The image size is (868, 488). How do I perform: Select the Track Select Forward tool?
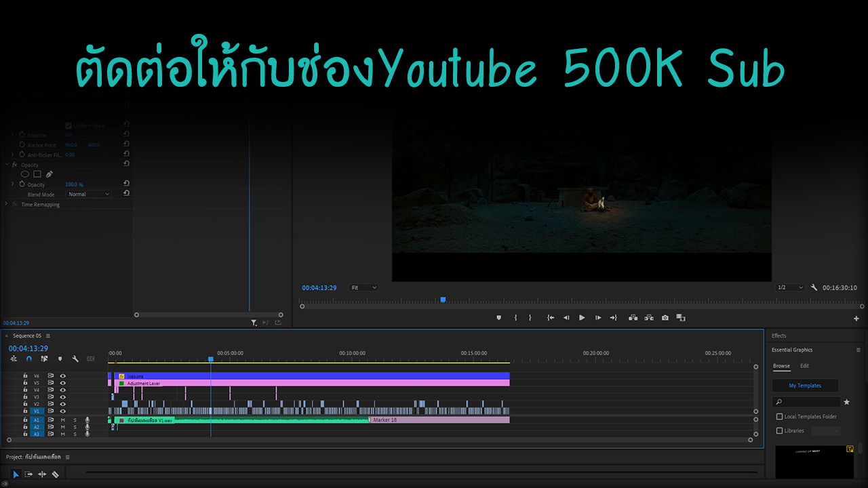point(28,474)
